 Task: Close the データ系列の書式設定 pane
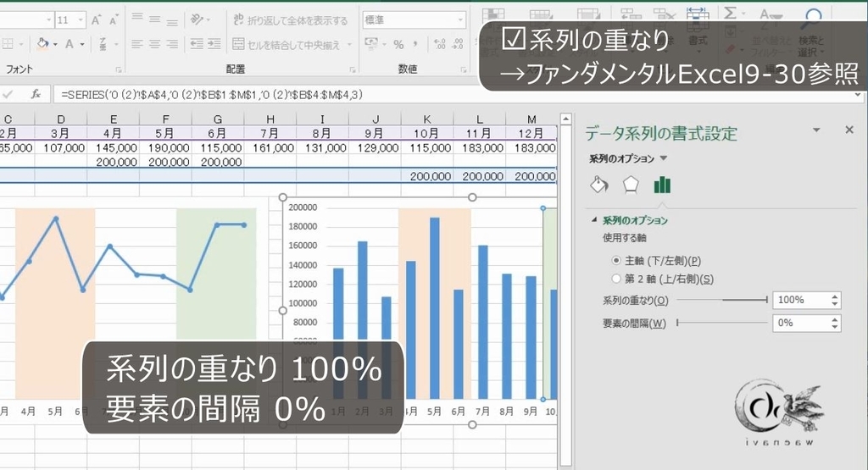coord(849,130)
